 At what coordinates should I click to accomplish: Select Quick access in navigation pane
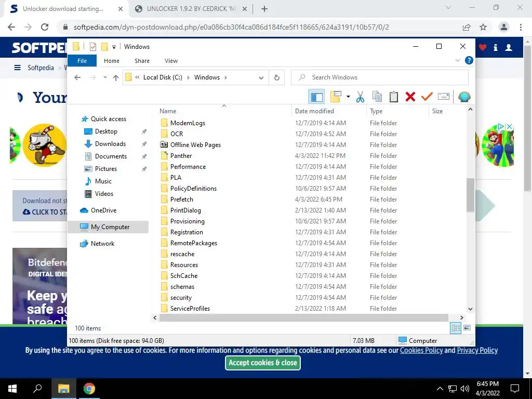[x=108, y=119]
